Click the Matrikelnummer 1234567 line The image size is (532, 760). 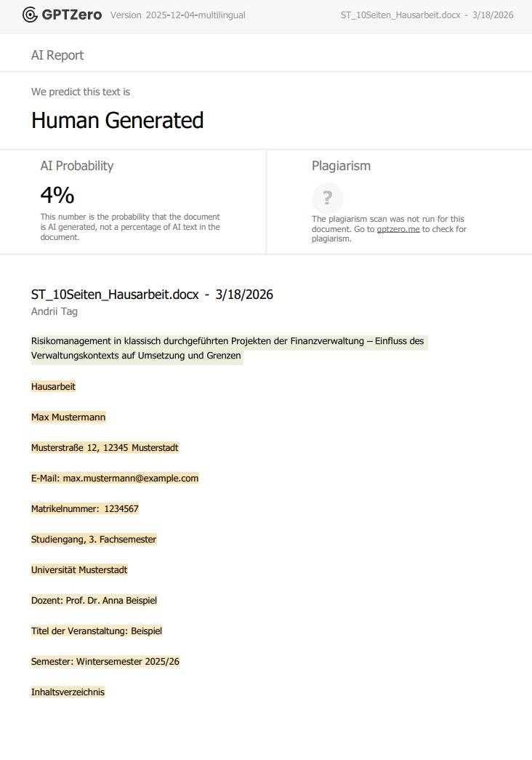(85, 508)
